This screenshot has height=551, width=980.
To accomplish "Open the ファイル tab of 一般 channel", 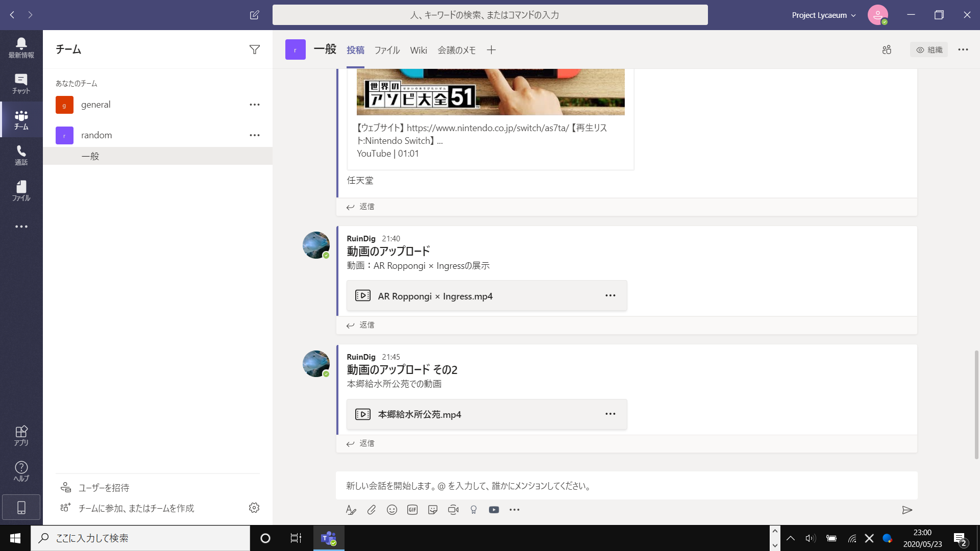I will [387, 49].
